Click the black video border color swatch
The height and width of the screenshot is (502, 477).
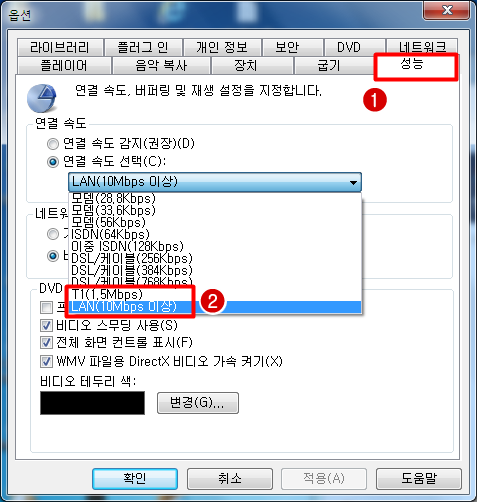(x=92, y=403)
